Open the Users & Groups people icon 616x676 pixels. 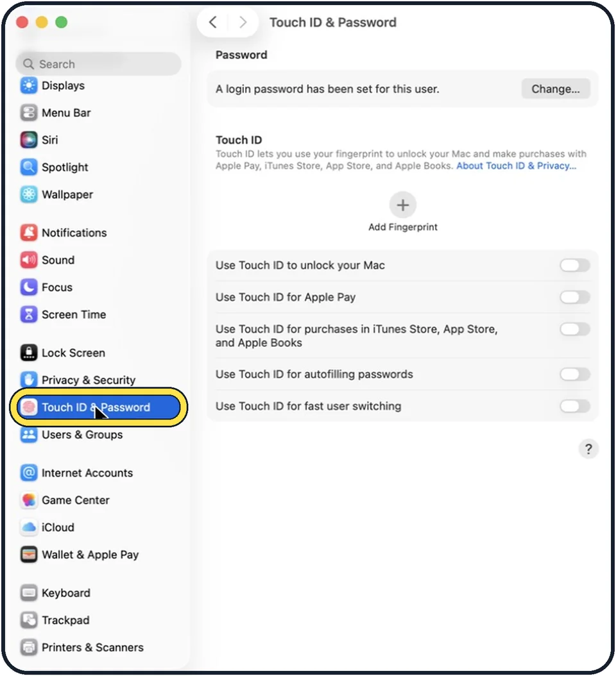29,435
